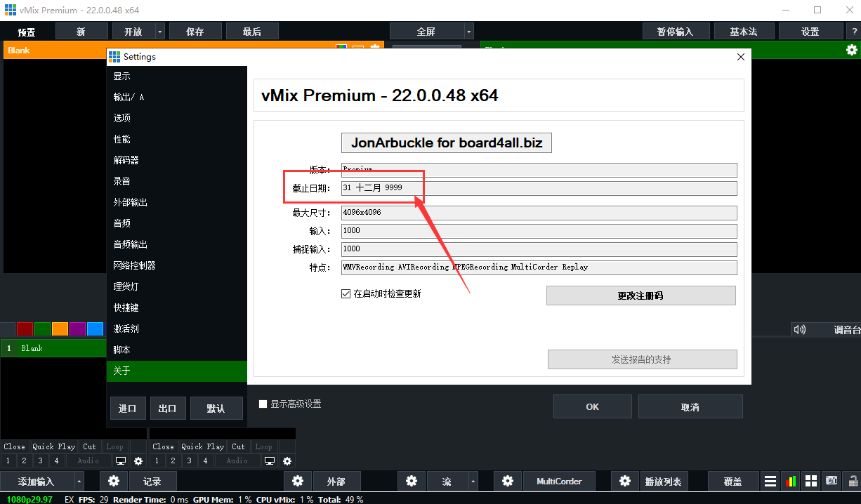Toggle 在启动时检查更新 checkbox
Screen dimensions: 861x504
pos(346,294)
